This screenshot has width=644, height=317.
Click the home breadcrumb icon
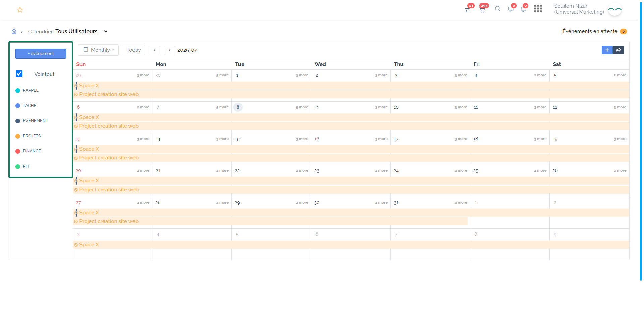(x=14, y=31)
